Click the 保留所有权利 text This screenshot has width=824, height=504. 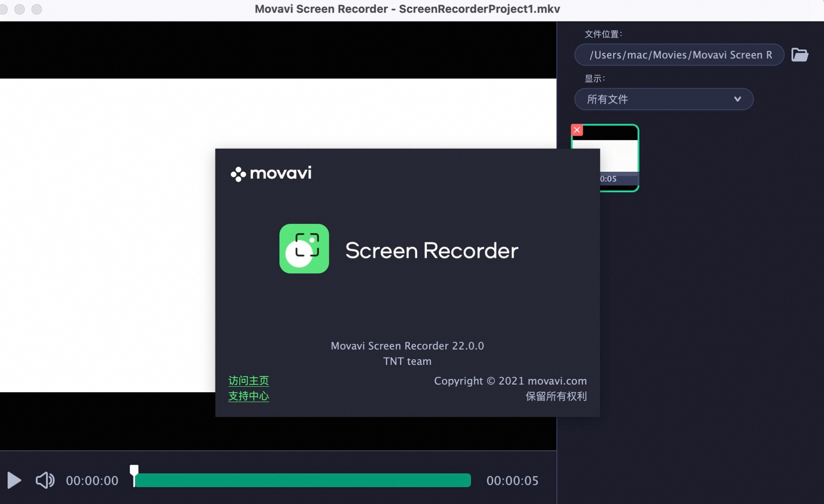[556, 396]
